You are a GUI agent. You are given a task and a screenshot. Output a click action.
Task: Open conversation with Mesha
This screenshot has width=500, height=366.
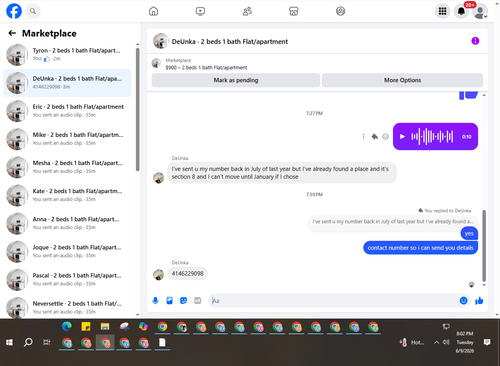click(x=68, y=167)
